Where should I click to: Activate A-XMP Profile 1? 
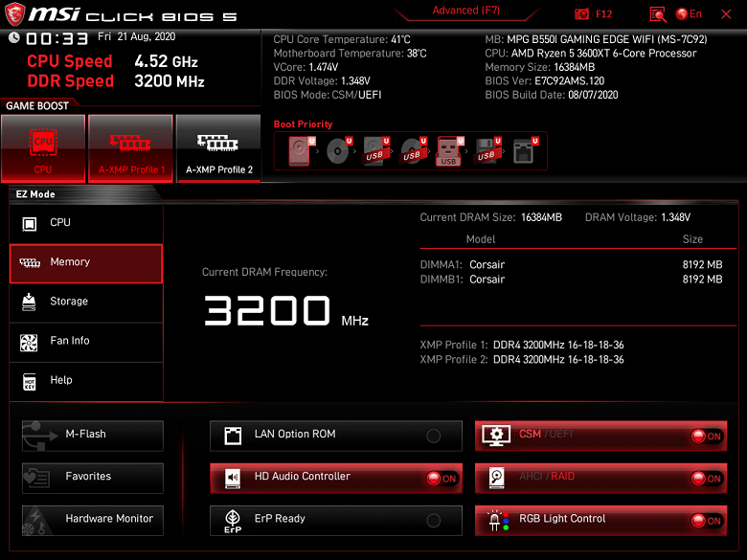(130, 148)
